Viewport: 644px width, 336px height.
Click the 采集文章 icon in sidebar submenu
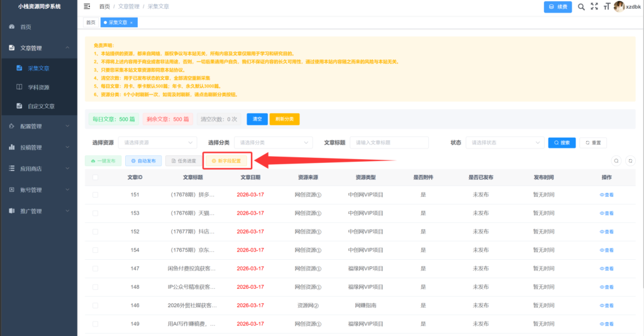coord(19,68)
